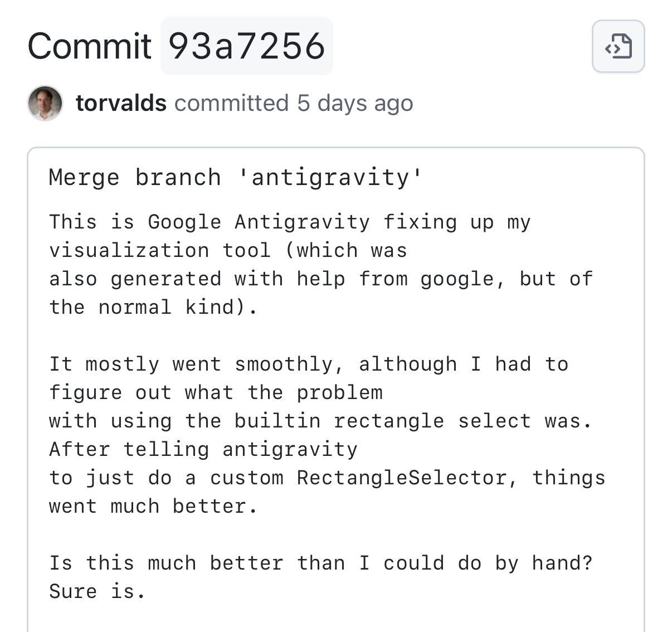Click the "After telling antigravity" line
This screenshot has height=632, width=672.
coord(203,449)
